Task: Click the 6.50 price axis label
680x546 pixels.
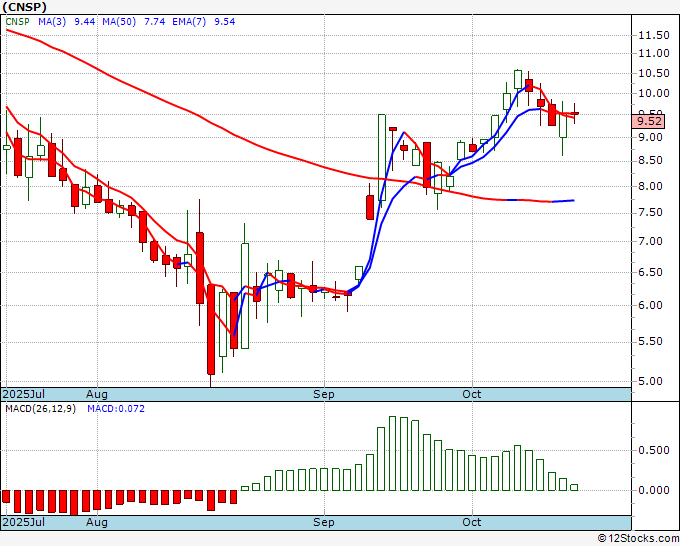Action: click(x=650, y=272)
